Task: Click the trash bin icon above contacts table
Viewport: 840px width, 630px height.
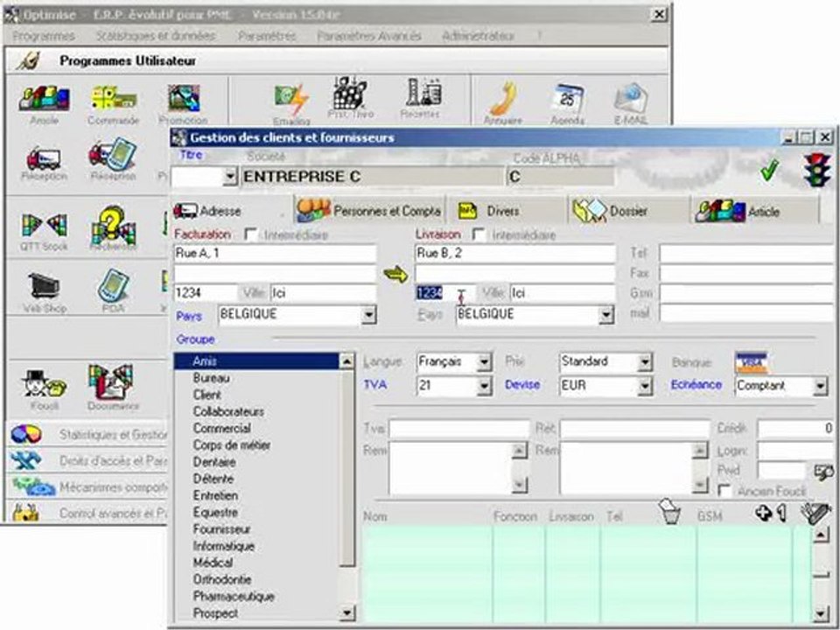Action: 669,511
